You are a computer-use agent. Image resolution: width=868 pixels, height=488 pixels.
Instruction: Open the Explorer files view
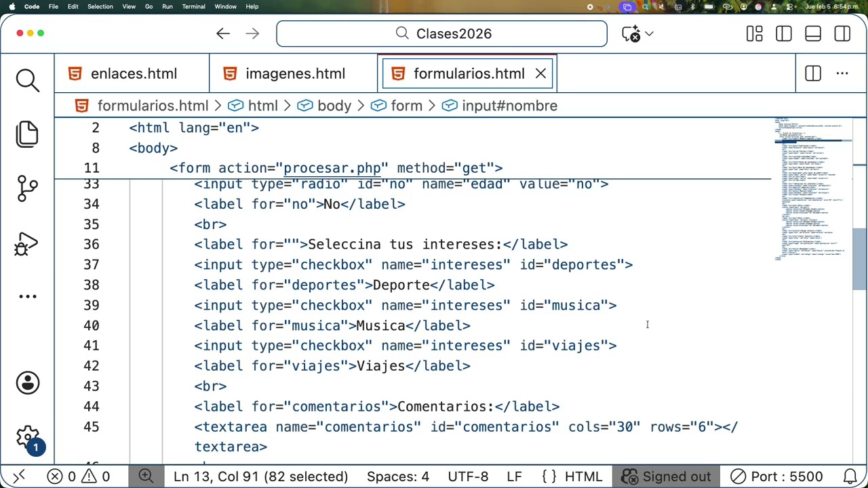coord(28,134)
